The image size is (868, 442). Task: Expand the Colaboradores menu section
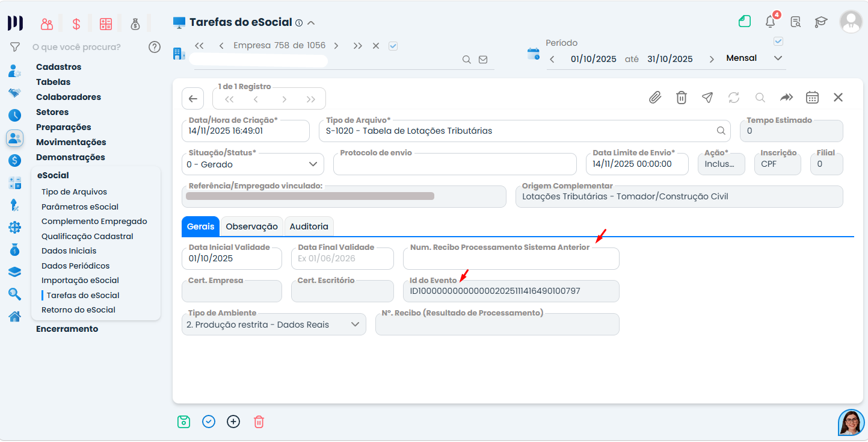tap(69, 97)
